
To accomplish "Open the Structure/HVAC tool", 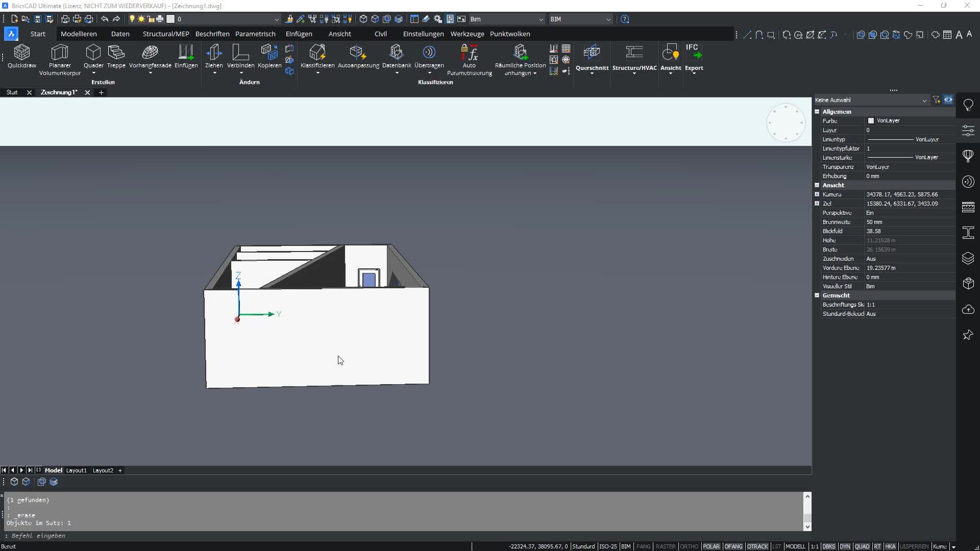I will [634, 57].
